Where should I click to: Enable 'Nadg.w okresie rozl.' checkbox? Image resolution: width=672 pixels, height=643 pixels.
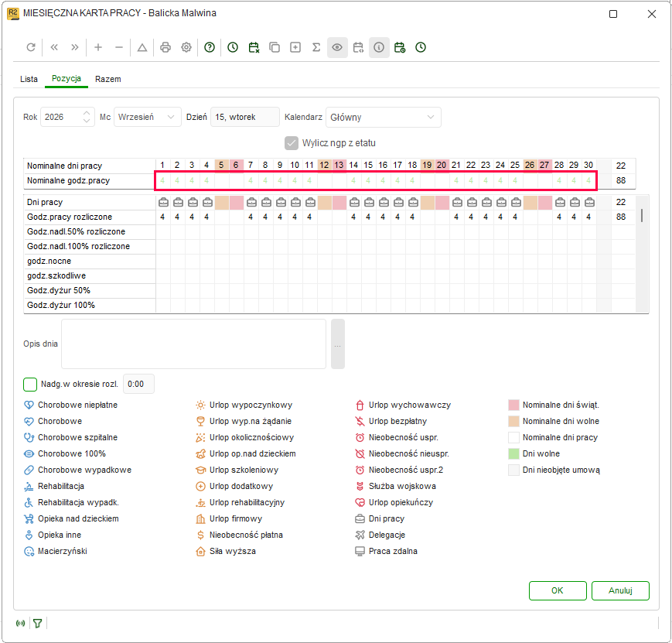[x=30, y=385]
